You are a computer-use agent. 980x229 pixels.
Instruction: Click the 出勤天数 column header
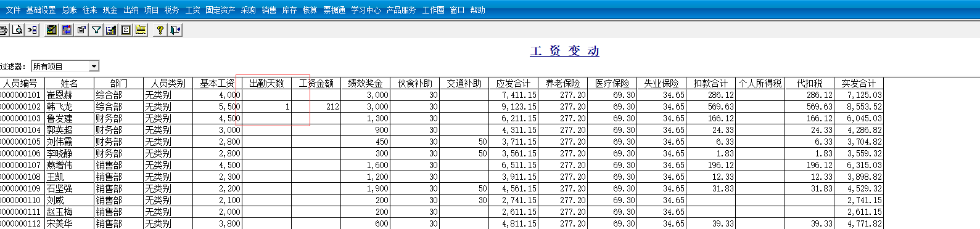click(266, 83)
